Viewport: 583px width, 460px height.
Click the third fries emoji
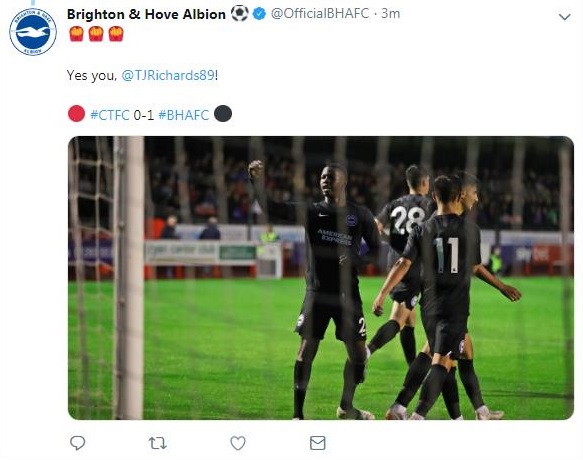pos(116,34)
